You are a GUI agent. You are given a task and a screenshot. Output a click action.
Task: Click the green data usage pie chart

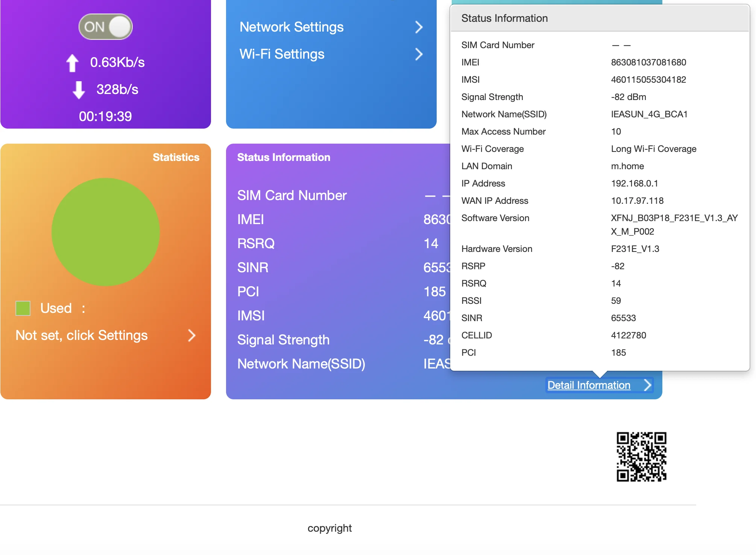(106, 232)
